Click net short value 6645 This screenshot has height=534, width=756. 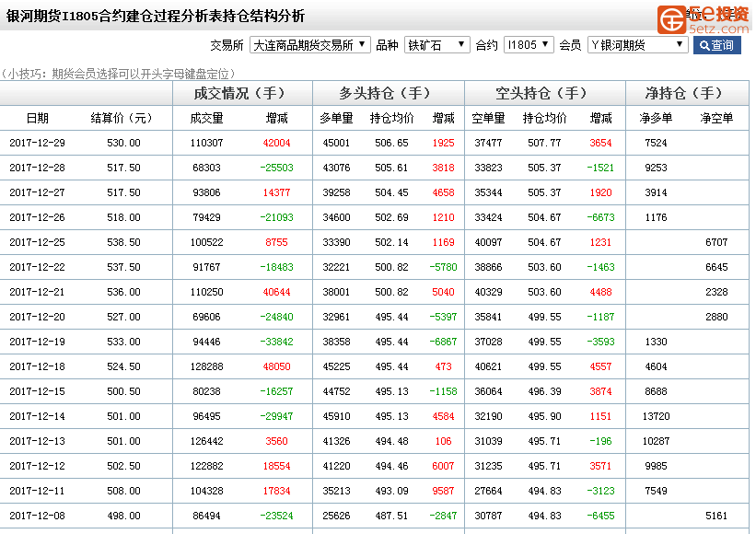tap(716, 267)
